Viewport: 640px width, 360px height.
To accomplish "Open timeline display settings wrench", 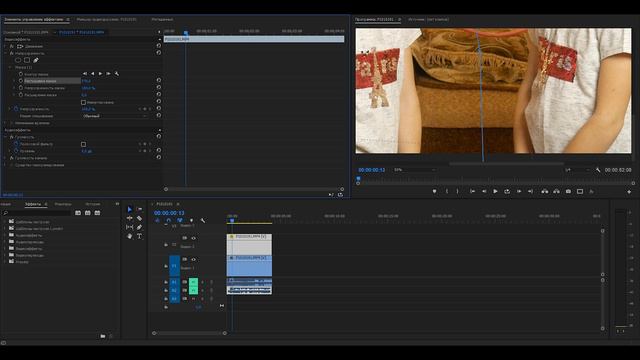I will [x=203, y=220].
